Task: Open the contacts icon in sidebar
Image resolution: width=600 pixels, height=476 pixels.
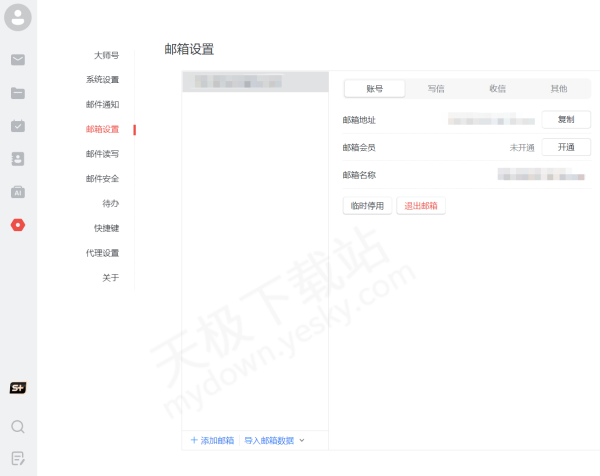Action: [x=18, y=159]
